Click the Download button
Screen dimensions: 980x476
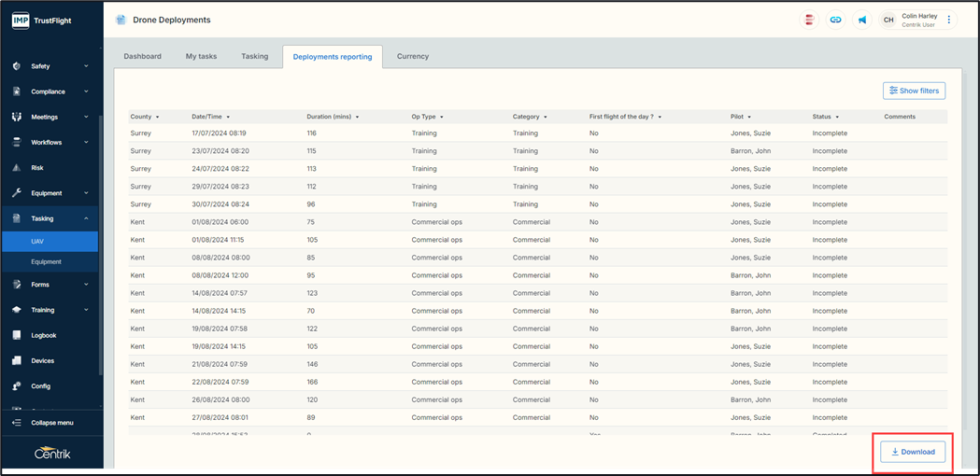pyautogui.click(x=913, y=452)
